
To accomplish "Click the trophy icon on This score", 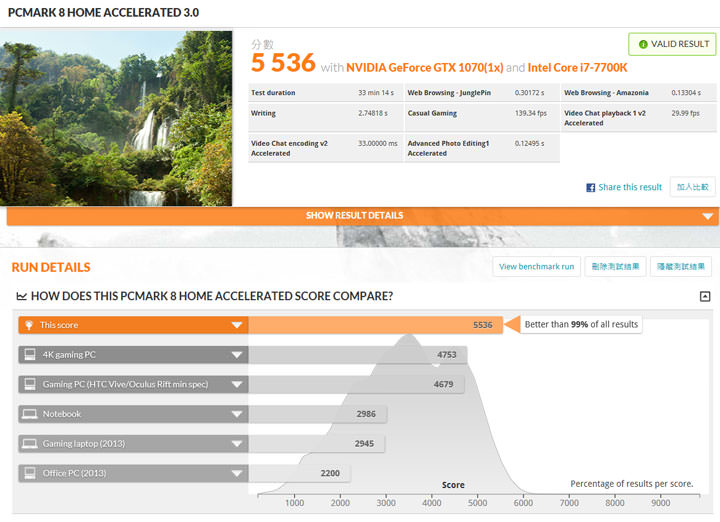I will [x=30, y=325].
